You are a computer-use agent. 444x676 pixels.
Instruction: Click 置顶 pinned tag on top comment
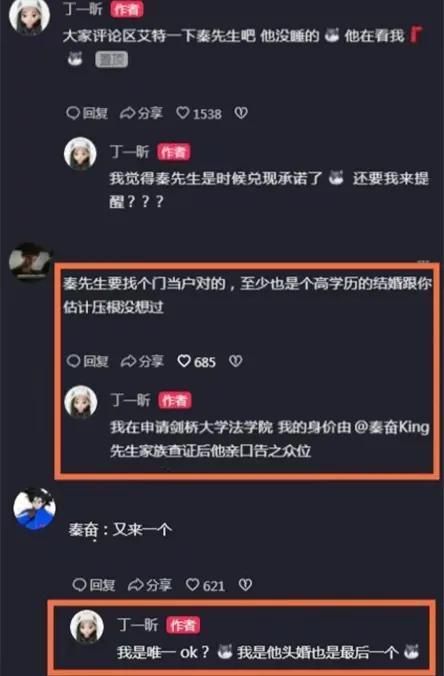[x=111, y=59]
